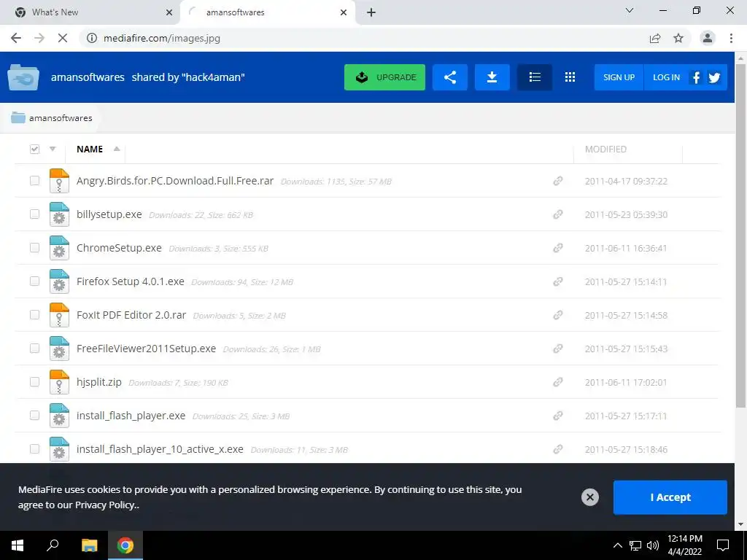The height and width of the screenshot is (560, 747).
Task: Click the LOG IN button
Action: click(x=666, y=77)
